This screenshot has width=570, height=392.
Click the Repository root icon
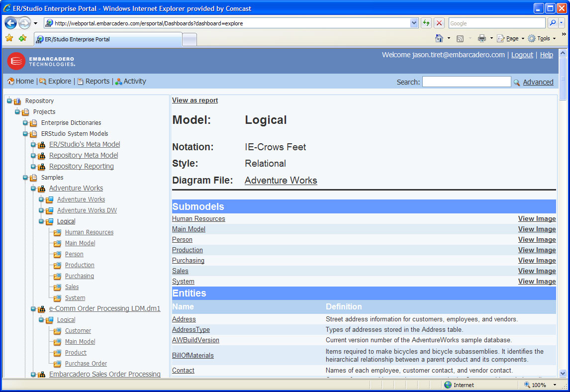17,101
